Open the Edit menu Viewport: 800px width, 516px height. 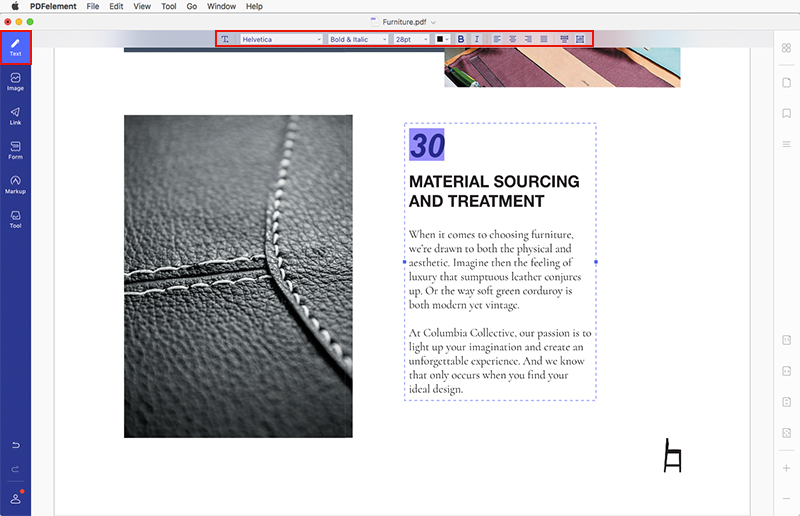[x=117, y=6]
